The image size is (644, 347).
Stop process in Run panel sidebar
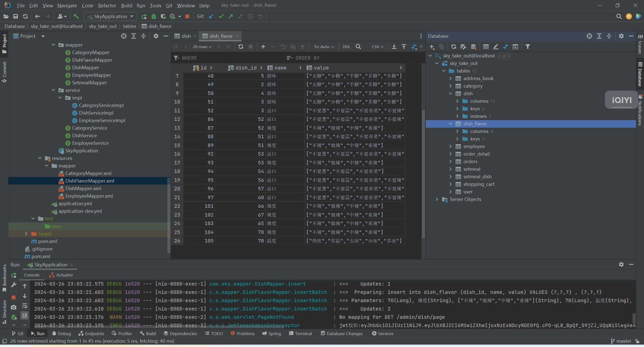(x=14, y=297)
